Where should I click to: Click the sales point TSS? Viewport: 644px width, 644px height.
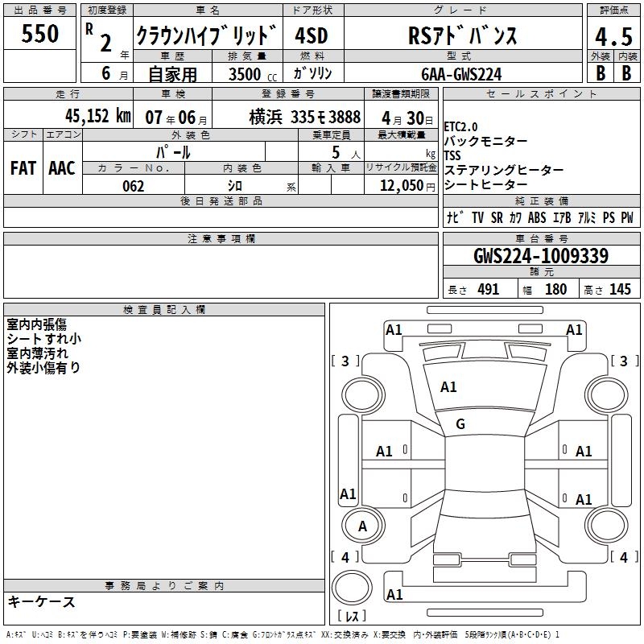coord(452,155)
